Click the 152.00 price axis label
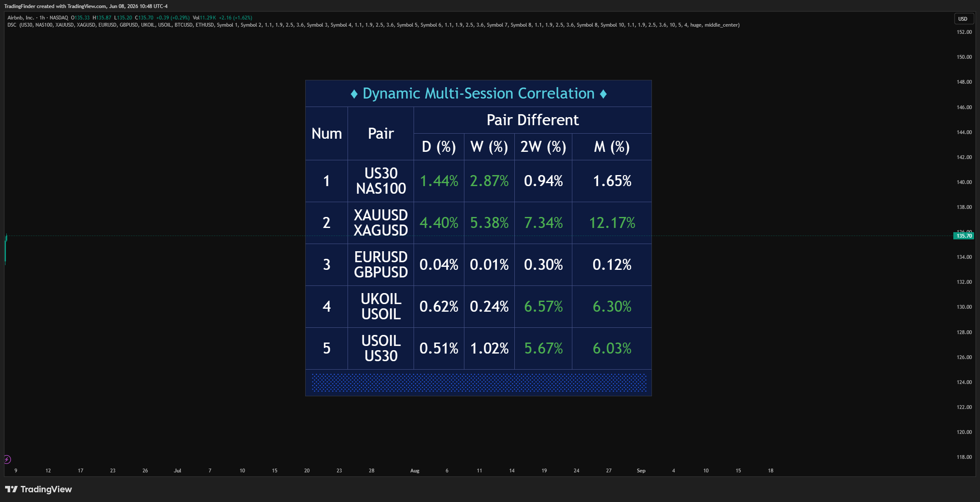 point(964,32)
